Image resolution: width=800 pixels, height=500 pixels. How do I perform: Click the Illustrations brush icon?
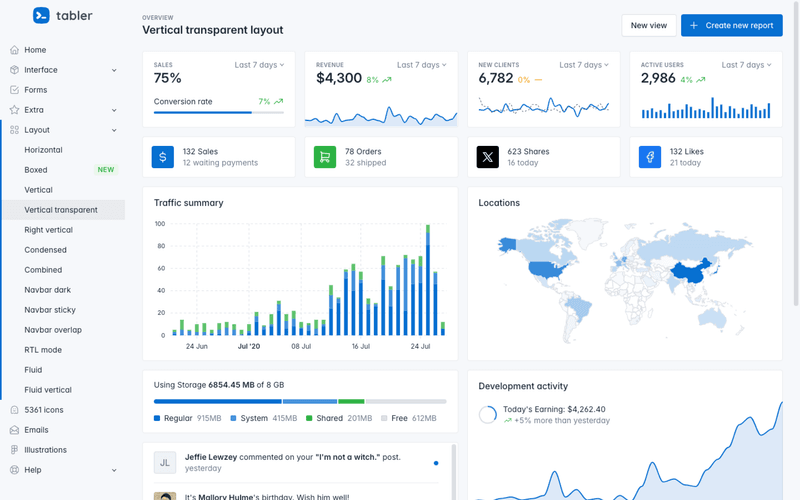[14, 450]
